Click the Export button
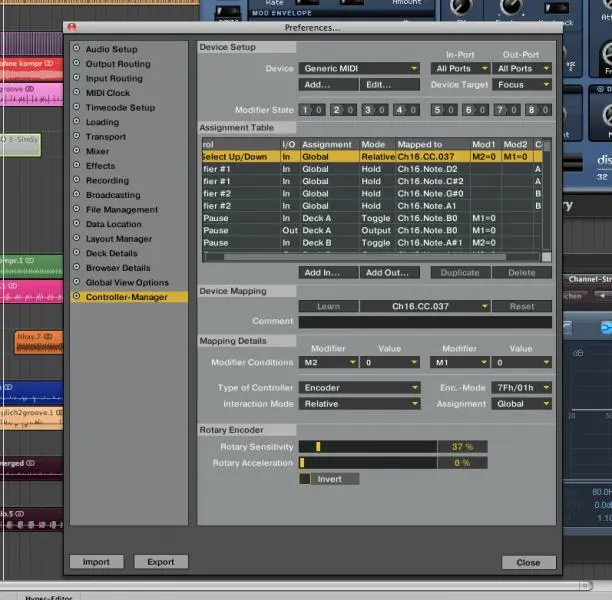Screen dimensions: 612x600 [x=161, y=562]
